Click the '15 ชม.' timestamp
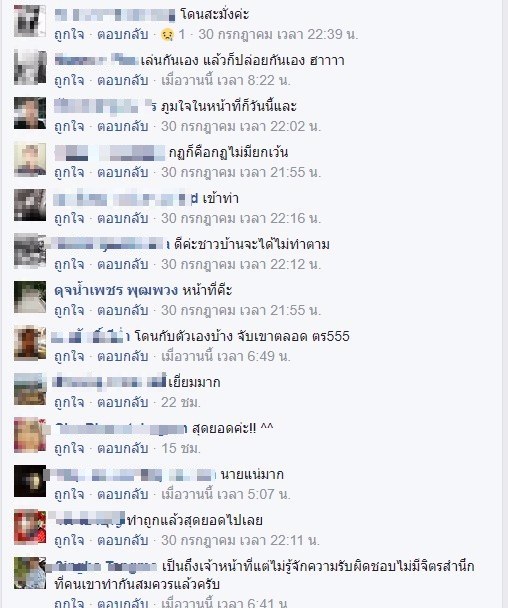Viewport: 508px width, 608px height. (x=181, y=448)
